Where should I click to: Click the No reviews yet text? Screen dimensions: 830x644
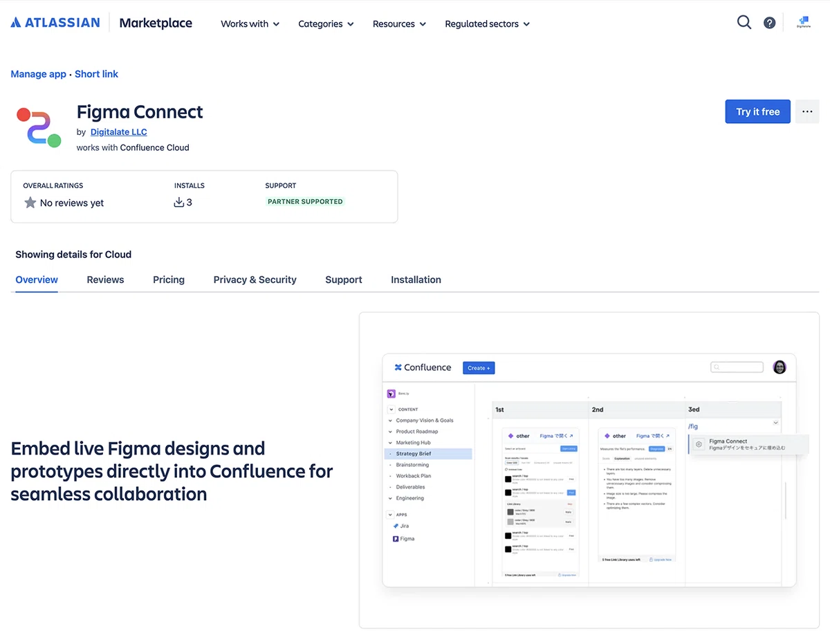tap(72, 203)
